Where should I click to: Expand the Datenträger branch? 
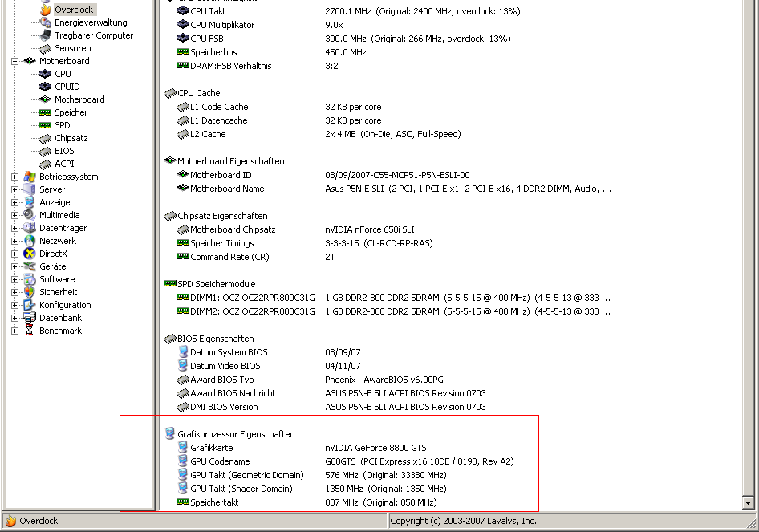click(x=14, y=228)
